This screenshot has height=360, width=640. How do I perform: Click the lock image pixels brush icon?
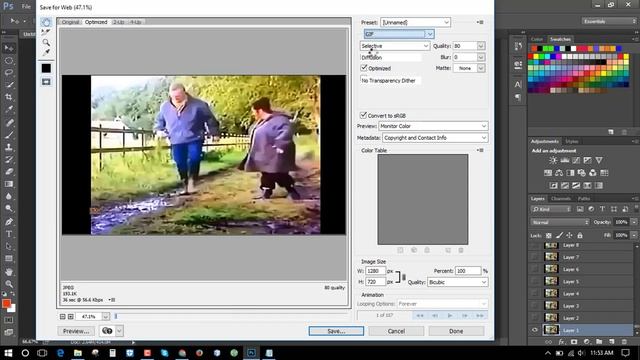[559, 236]
